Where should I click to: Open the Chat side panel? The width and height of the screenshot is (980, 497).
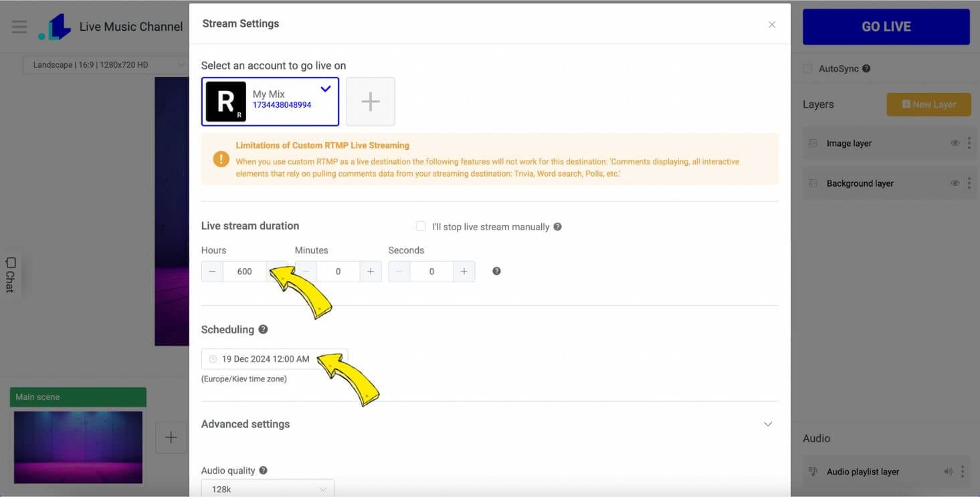pos(10,274)
